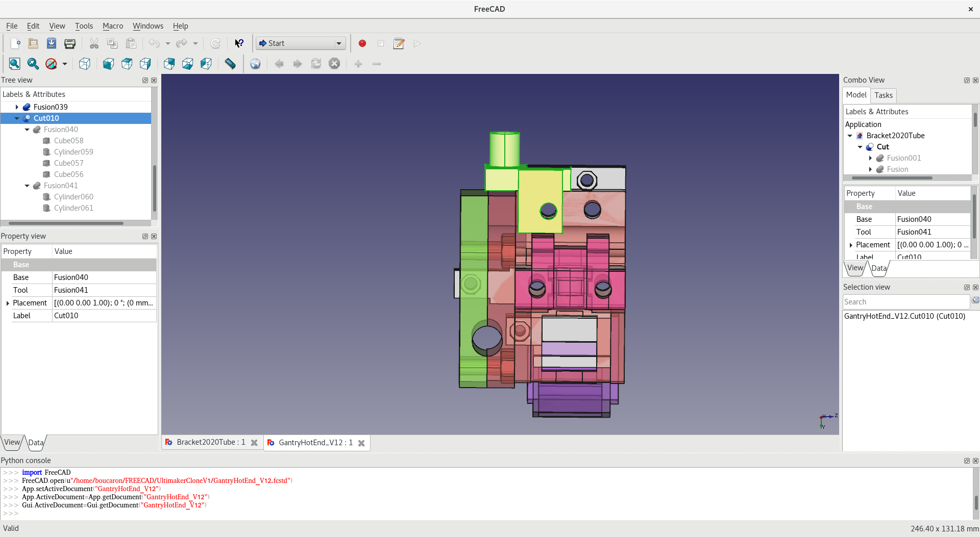Start recording a macro
The width and height of the screenshot is (980, 537).
(362, 44)
